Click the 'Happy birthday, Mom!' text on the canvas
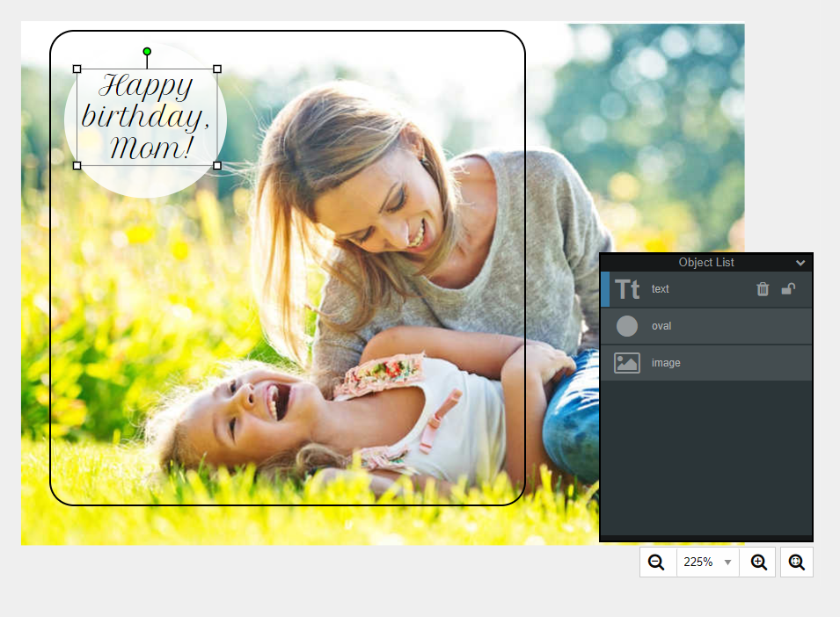The image size is (840, 617). coord(146,117)
